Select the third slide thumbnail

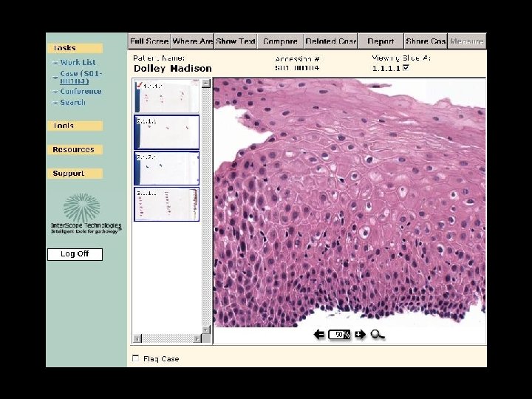166,168
